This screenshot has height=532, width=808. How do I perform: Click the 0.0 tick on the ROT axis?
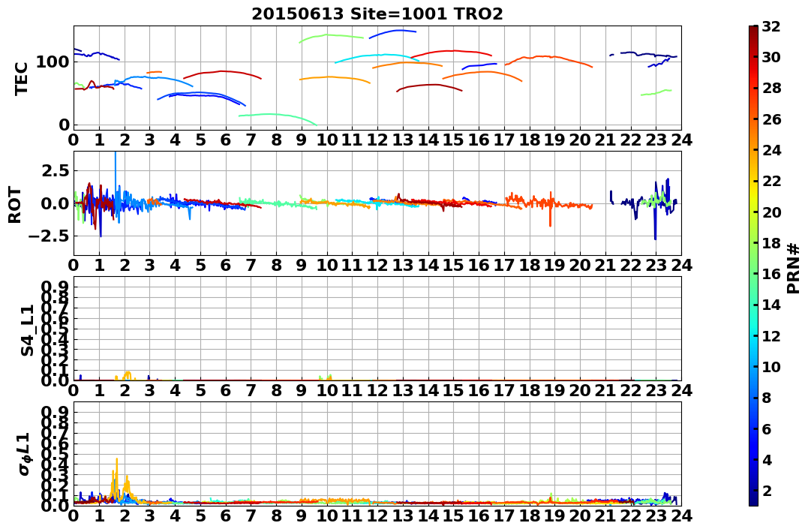[x=54, y=203]
